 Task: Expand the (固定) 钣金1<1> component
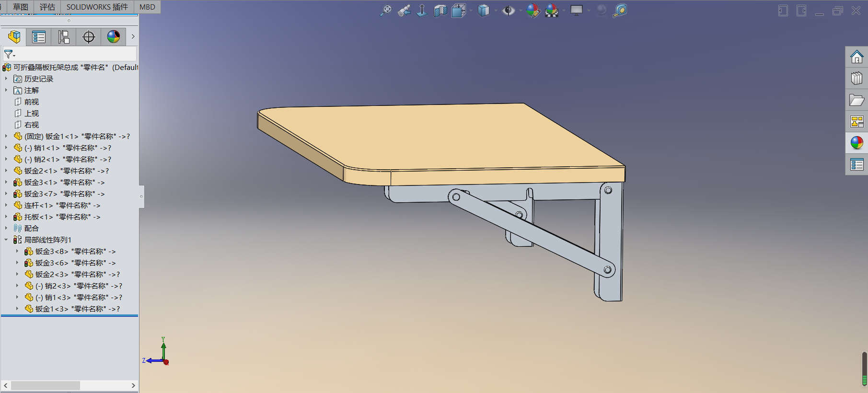pyautogui.click(x=6, y=136)
